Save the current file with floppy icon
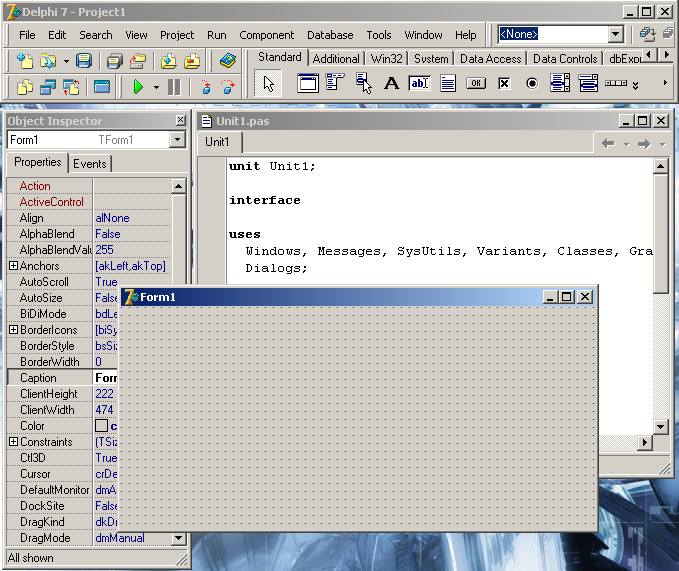The image size is (679, 571). (x=84, y=61)
